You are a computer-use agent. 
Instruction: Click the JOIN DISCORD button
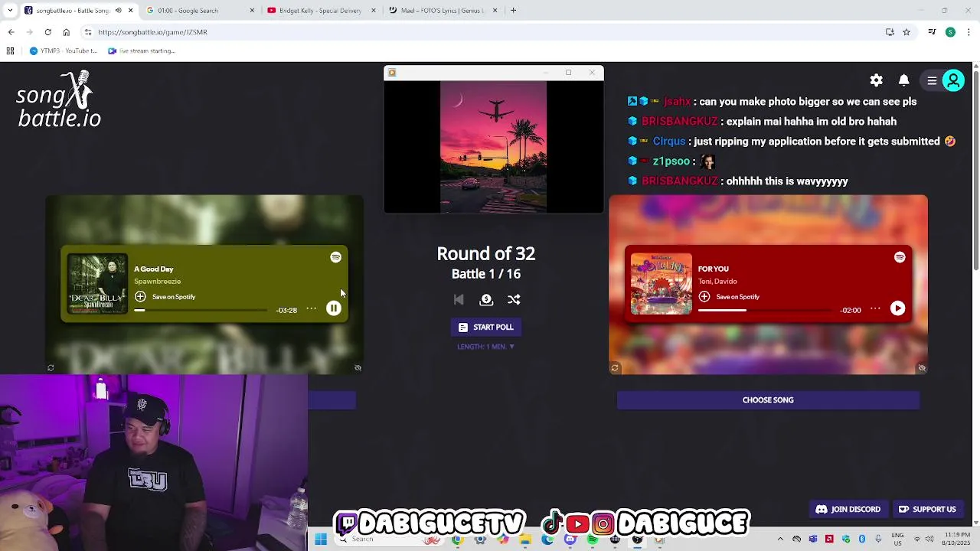click(848, 509)
